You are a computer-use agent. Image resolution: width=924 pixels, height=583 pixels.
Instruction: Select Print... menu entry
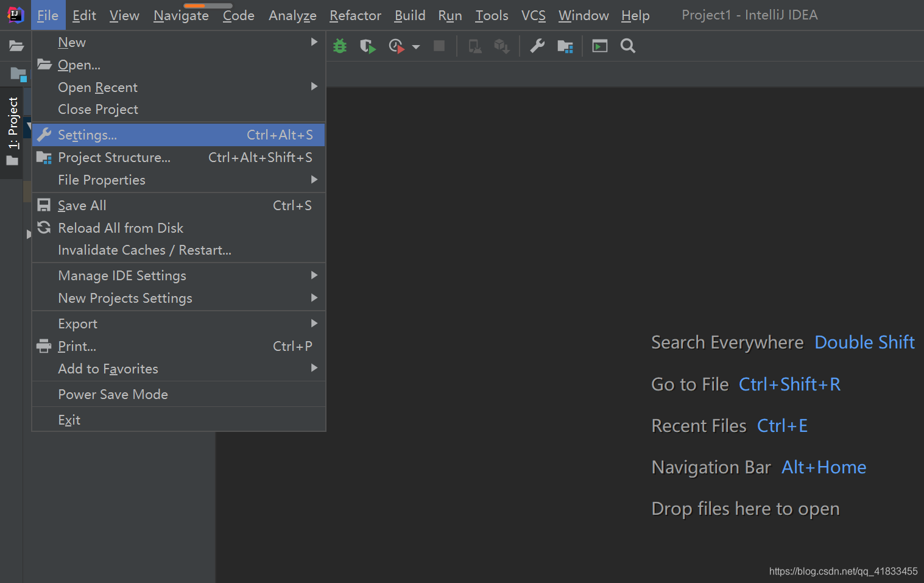click(178, 346)
